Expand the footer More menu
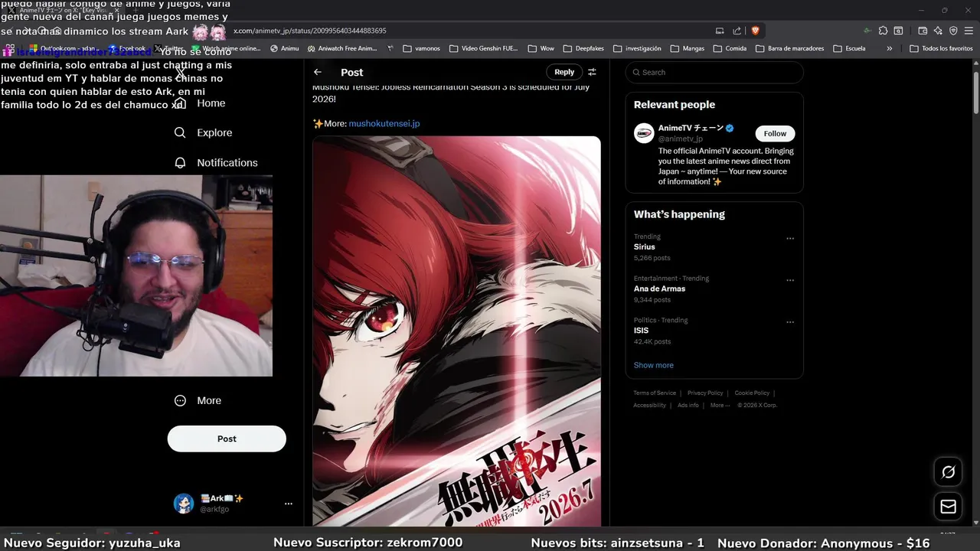Screen dimensions: 980x551 720,406
